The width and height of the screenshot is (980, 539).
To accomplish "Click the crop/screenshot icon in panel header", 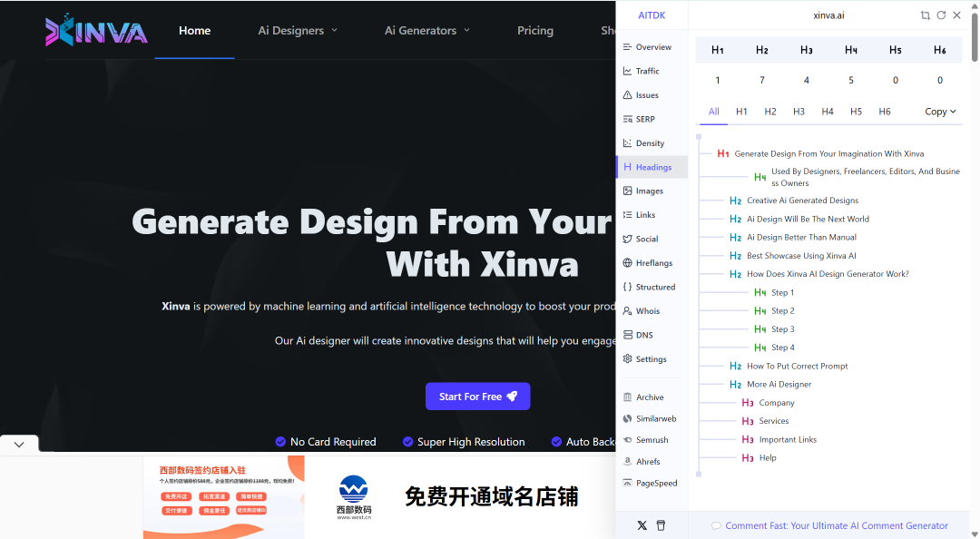I will (925, 15).
